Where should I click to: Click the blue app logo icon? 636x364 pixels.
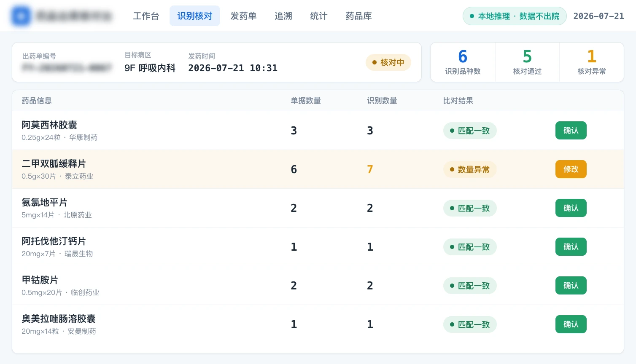pos(21,16)
